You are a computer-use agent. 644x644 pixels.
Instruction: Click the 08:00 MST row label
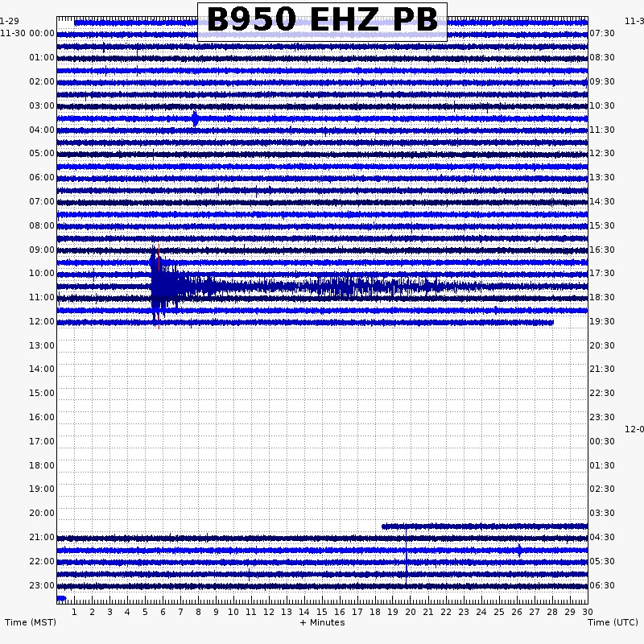tap(42, 225)
